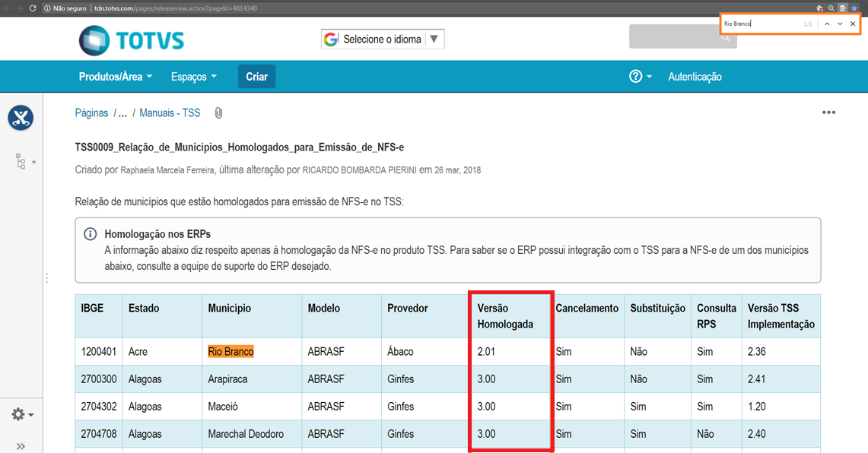Click the Autenticação link
The image size is (868, 453).
tap(695, 77)
